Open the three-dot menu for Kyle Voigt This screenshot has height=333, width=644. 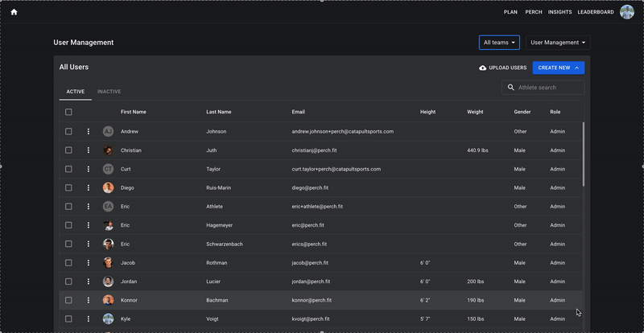click(x=89, y=319)
